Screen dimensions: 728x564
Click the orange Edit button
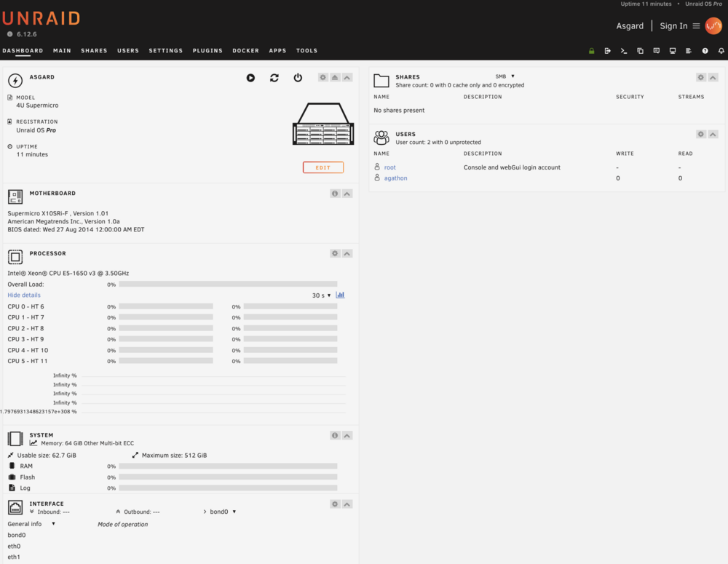point(323,167)
